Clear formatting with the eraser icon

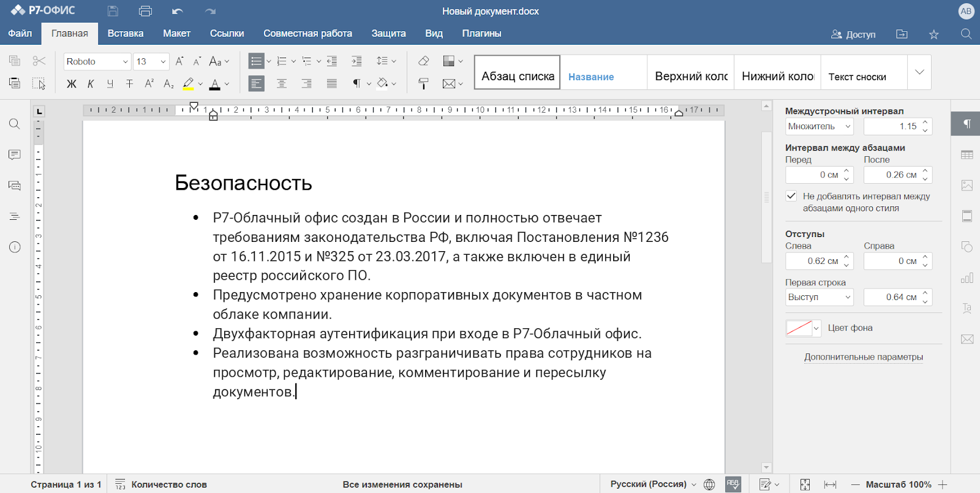coord(423,61)
